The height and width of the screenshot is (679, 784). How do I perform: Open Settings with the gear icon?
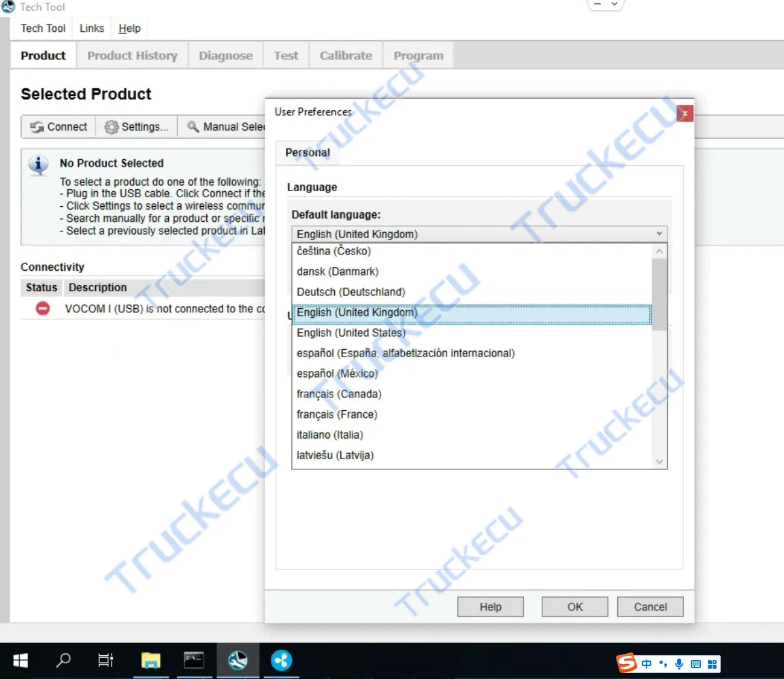click(136, 127)
